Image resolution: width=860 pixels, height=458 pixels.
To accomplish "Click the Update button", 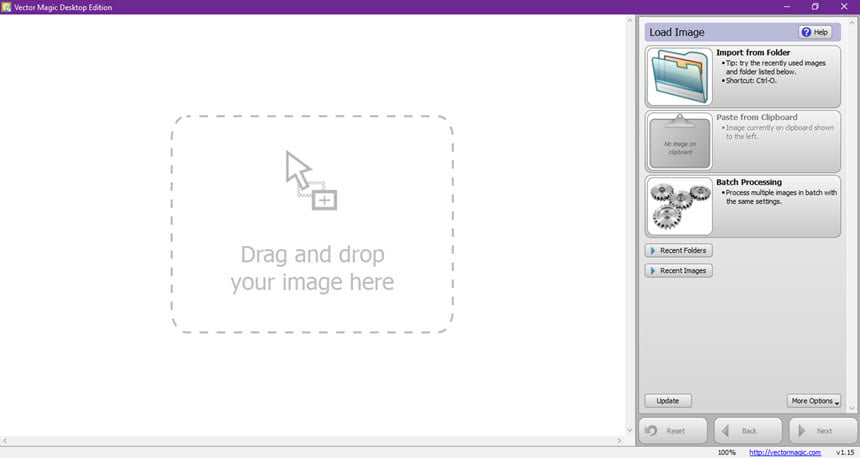I will coord(667,401).
